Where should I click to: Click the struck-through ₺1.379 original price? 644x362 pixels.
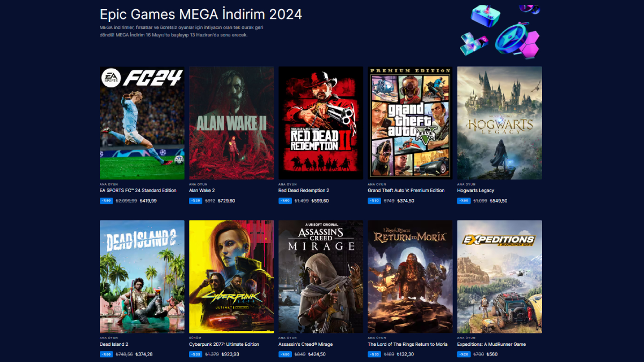click(213, 354)
